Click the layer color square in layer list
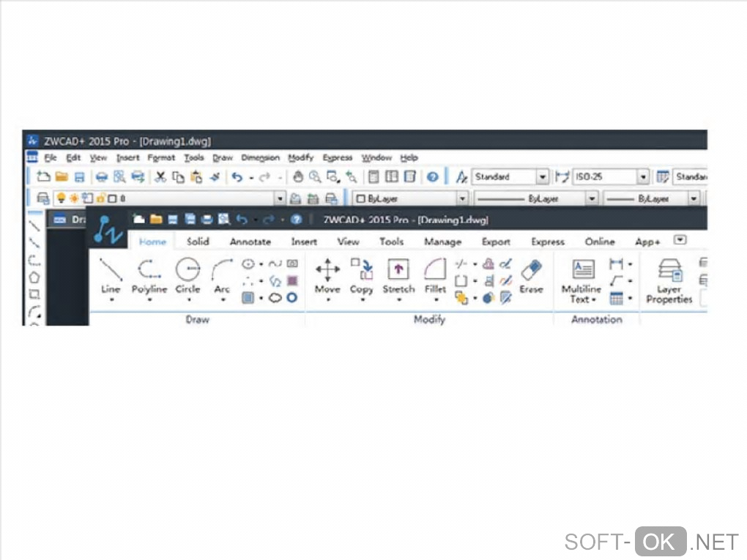Screen dimensions: 747x560 click(113, 198)
